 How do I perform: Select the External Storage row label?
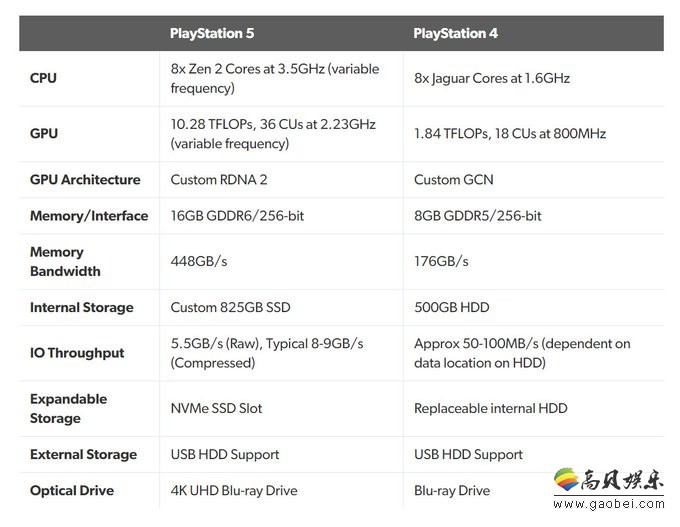(83, 455)
